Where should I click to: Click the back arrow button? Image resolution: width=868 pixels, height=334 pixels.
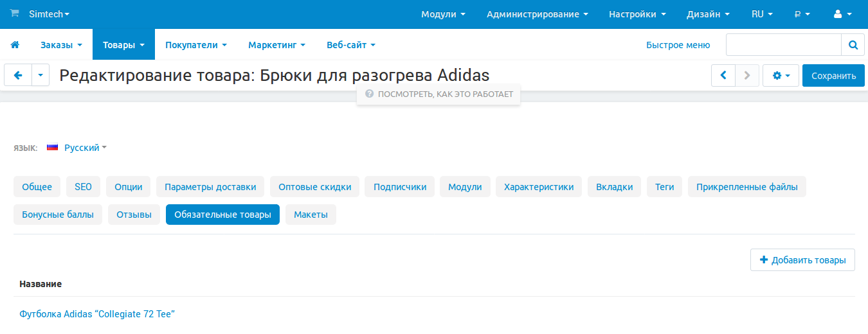point(17,75)
